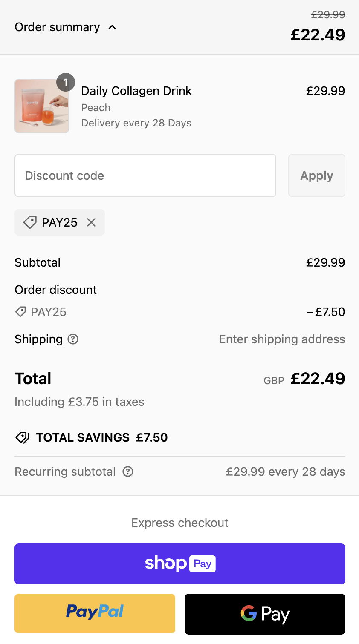Open the Daily Collagen Drink product thumbnail

pyautogui.click(x=42, y=106)
